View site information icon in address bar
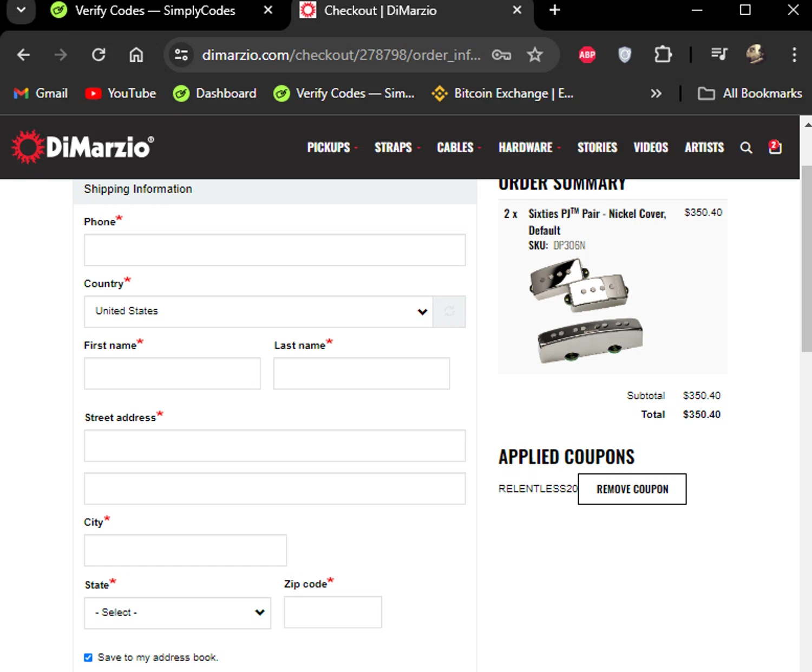The width and height of the screenshot is (812, 672). point(181,55)
